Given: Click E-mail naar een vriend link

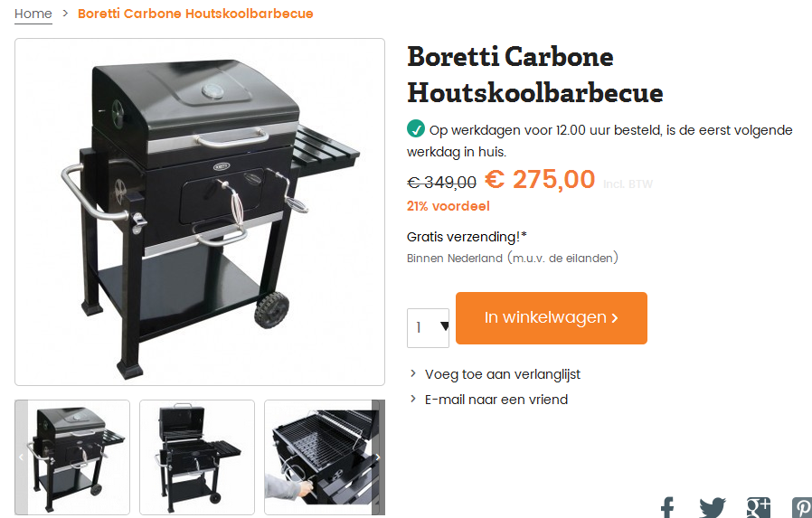Looking at the screenshot, I should point(496,400).
